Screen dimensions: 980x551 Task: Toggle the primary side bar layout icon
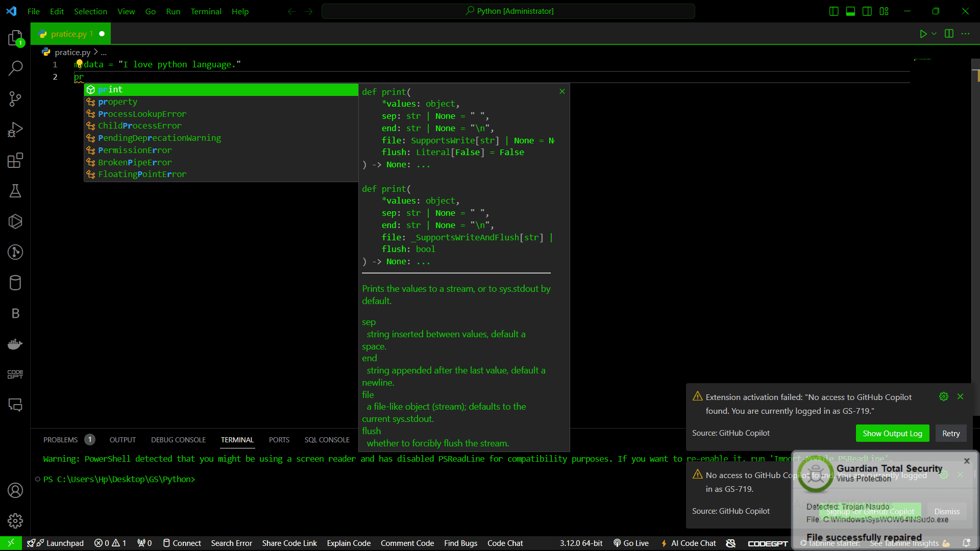(834, 11)
